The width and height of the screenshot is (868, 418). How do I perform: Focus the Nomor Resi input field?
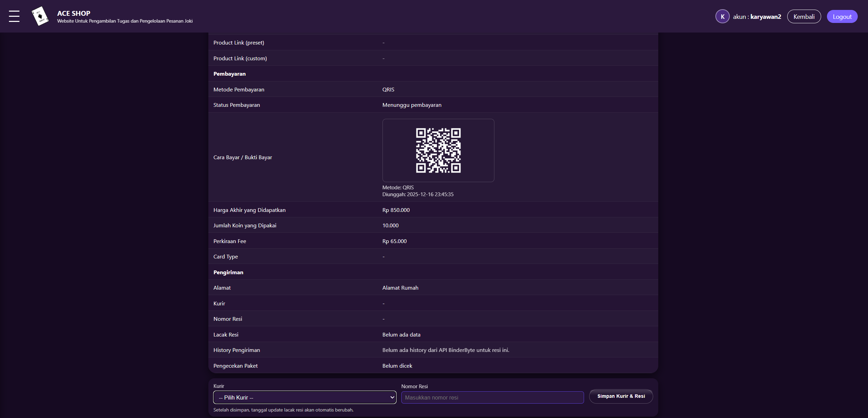(492, 397)
